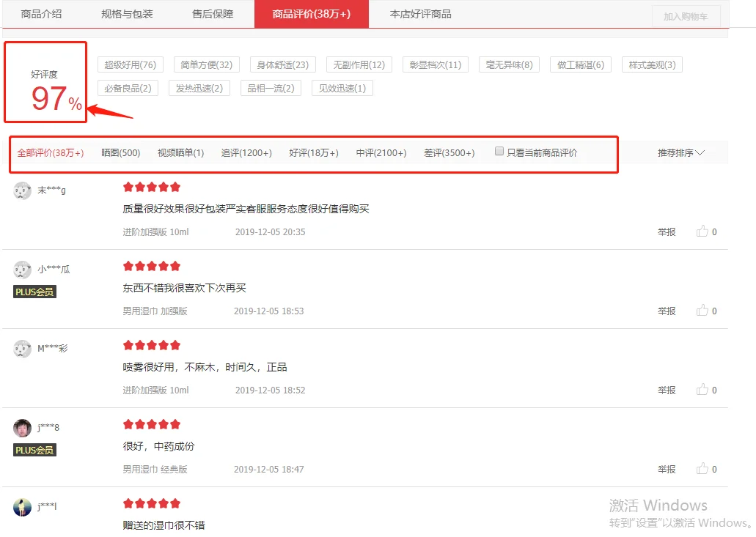The image size is (756, 537).
Task: Click review text 很好，中药成份
Action: (x=158, y=446)
